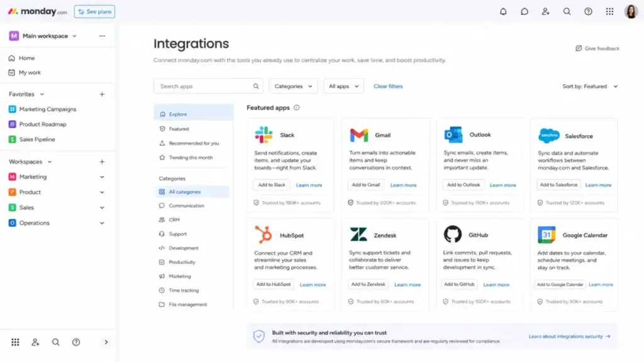
Task: Click Add to Slack
Action: click(x=272, y=185)
